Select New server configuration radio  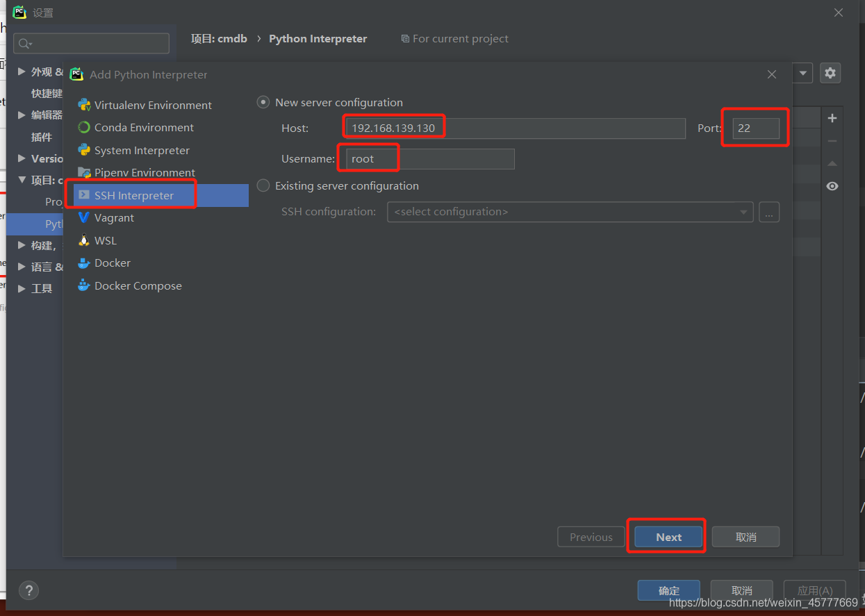263,102
